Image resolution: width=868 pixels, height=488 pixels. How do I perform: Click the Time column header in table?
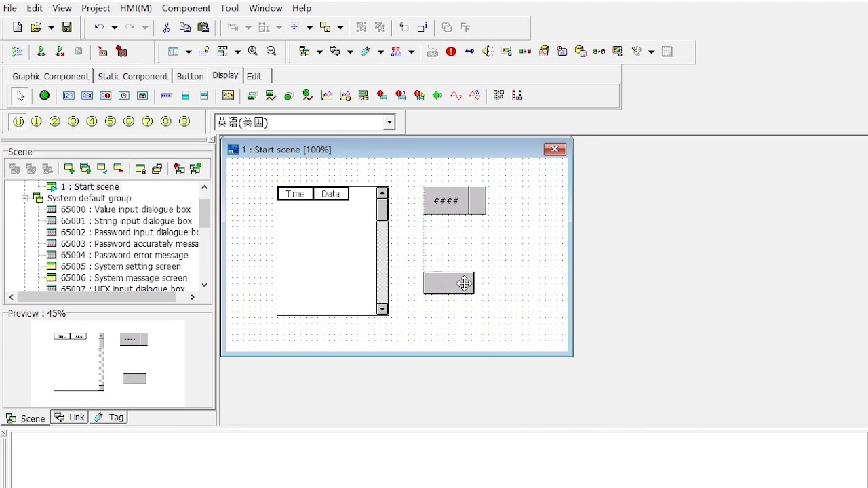click(295, 194)
